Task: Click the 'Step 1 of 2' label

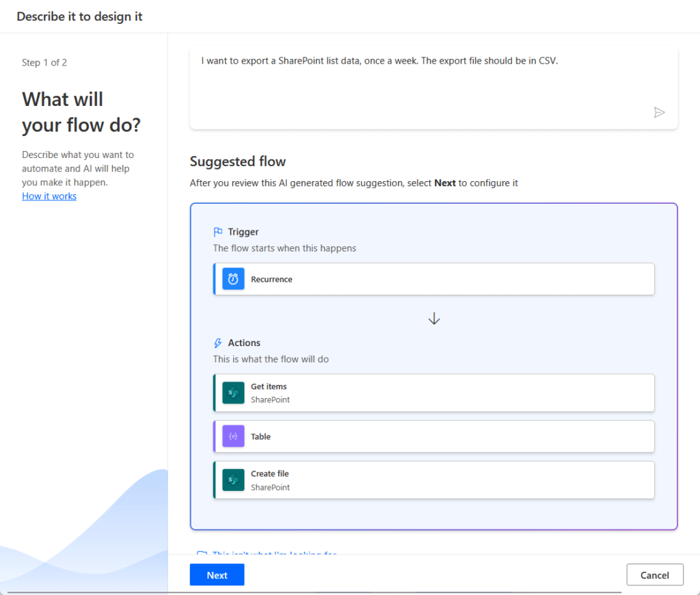Action: click(44, 62)
